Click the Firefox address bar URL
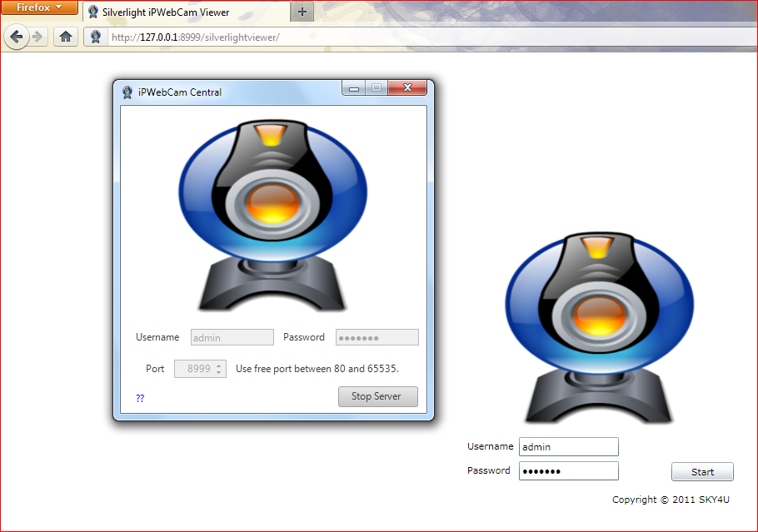 coord(195,37)
